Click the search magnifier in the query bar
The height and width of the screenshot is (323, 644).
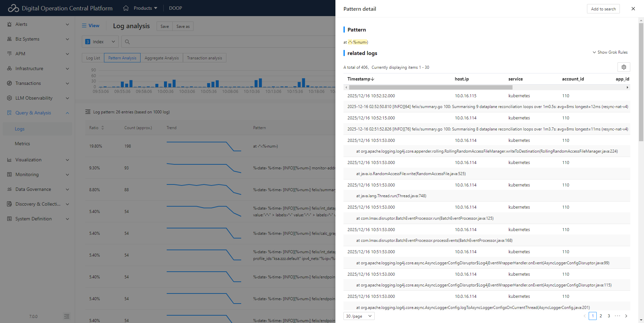(127, 41)
